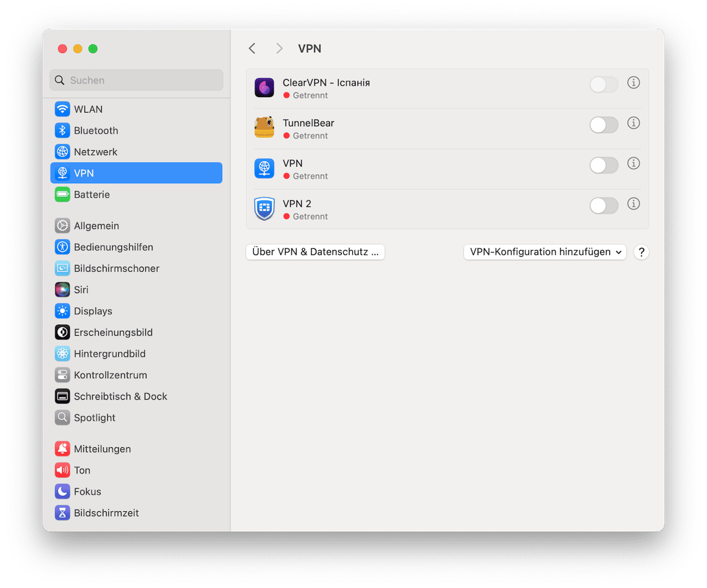707x588 pixels.
Task: Show info details for VPN 2
Action: click(633, 204)
